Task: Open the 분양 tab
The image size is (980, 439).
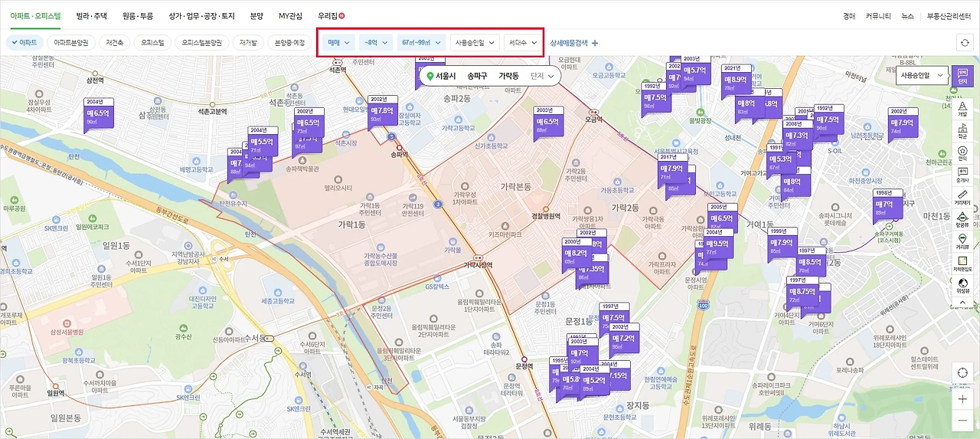Action: 256,15
